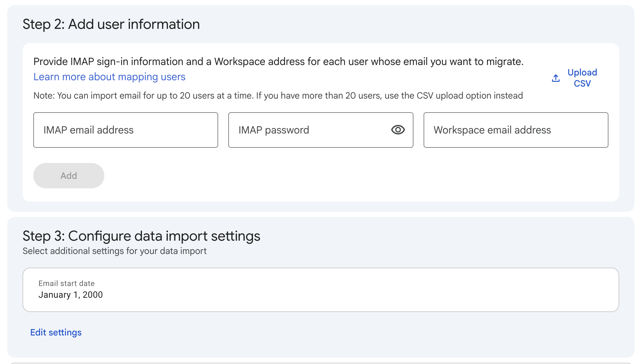Show the IMAP password with eye icon
This screenshot has width=643, height=364.
398,130
